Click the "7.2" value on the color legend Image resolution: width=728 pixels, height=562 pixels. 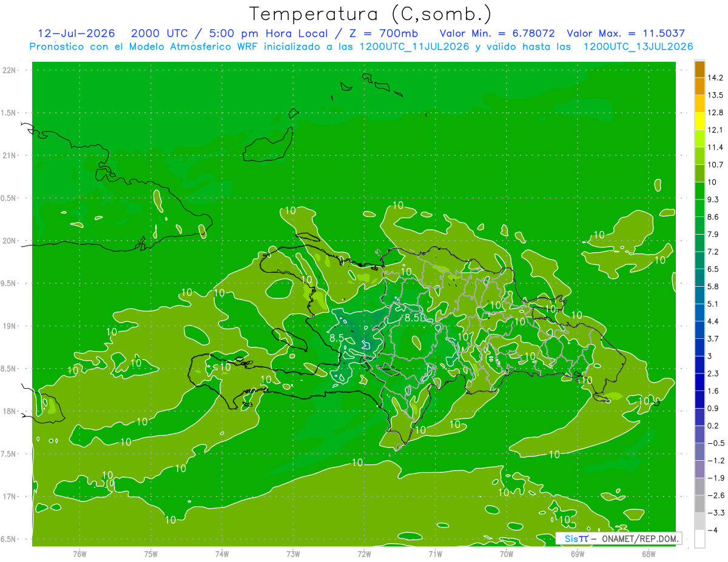[x=713, y=252]
